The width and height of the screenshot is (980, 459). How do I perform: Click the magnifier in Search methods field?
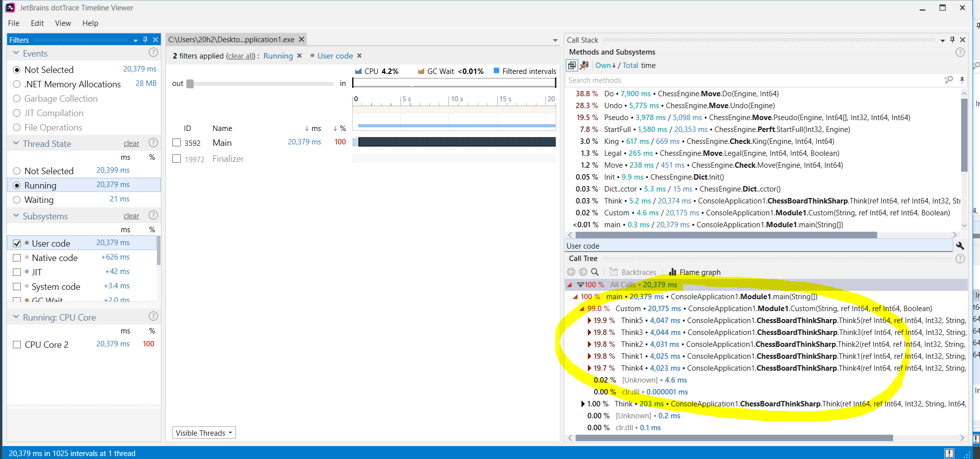tap(949, 80)
